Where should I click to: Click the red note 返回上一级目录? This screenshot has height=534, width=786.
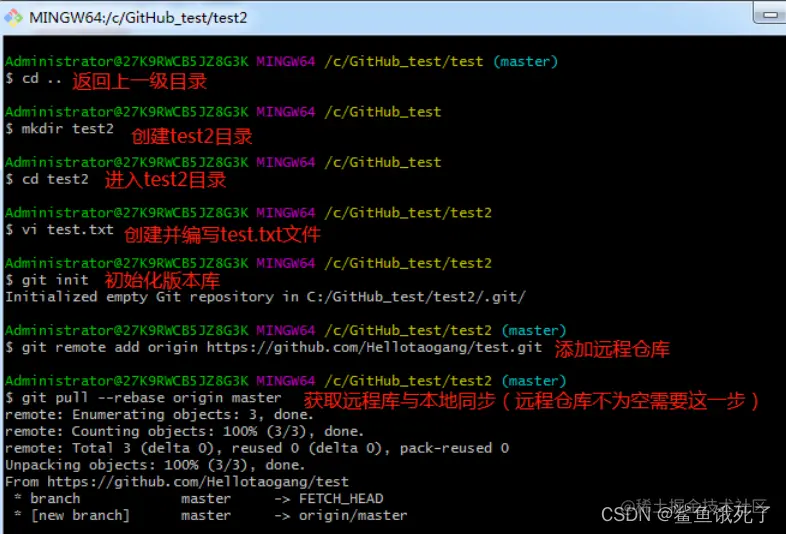139,81
